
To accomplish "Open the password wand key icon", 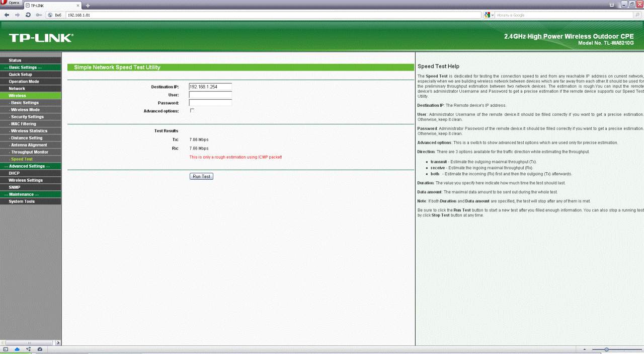I will [39, 15].
